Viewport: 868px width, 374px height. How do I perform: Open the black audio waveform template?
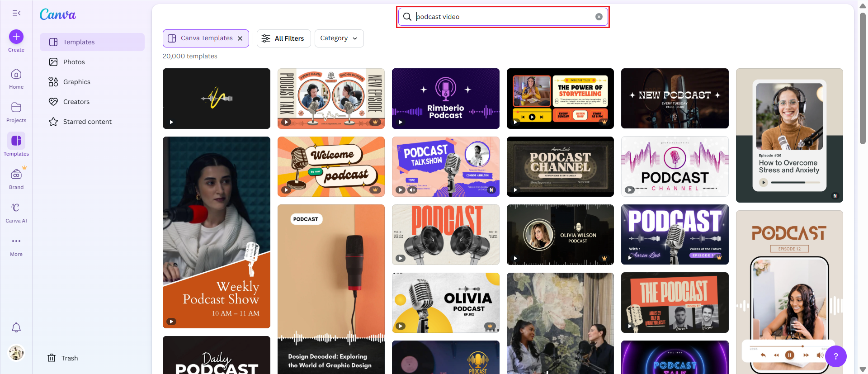(217, 99)
